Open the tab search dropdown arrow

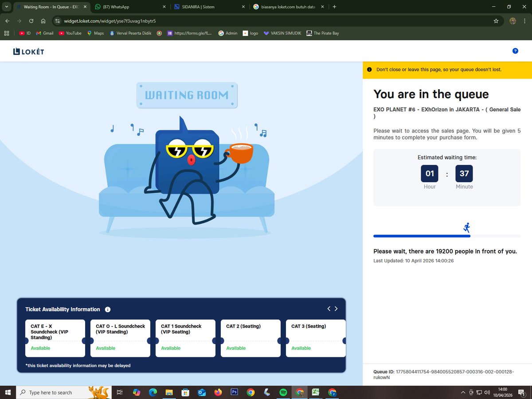[7, 7]
